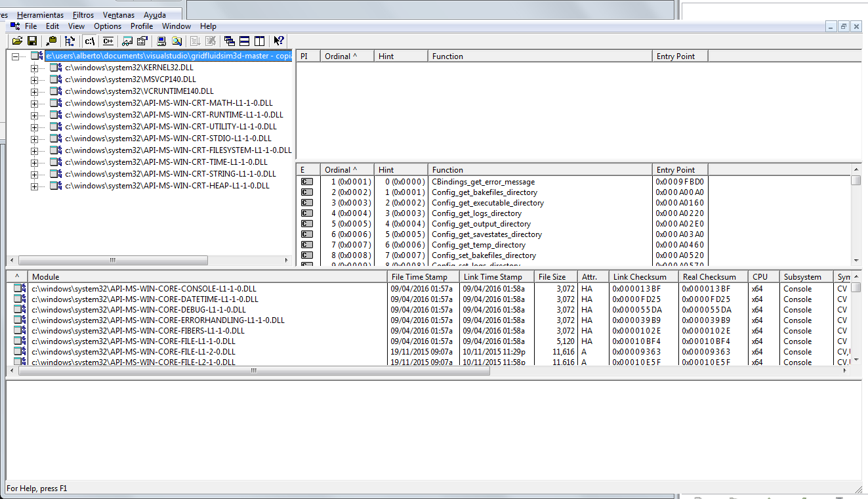Click the document icon left of File menu
Image resolution: width=868 pixels, height=499 pixels.
pyautogui.click(x=15, y=26)
